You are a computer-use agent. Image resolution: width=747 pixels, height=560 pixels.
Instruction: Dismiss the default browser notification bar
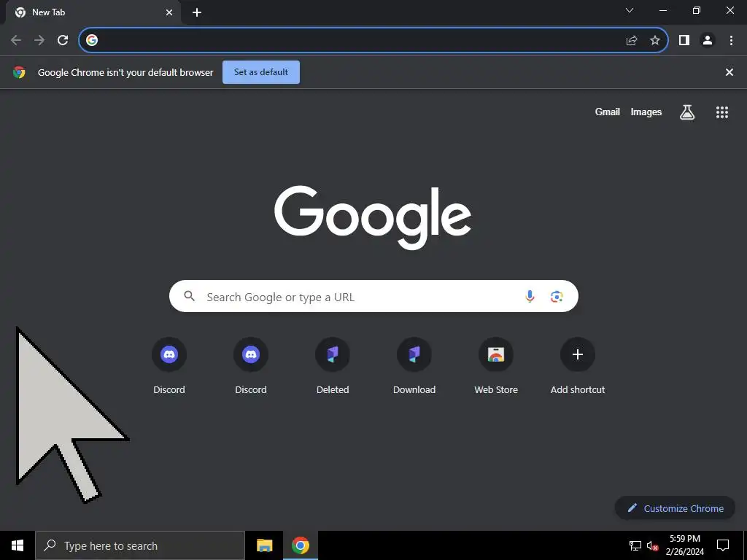tap(729, 72)
